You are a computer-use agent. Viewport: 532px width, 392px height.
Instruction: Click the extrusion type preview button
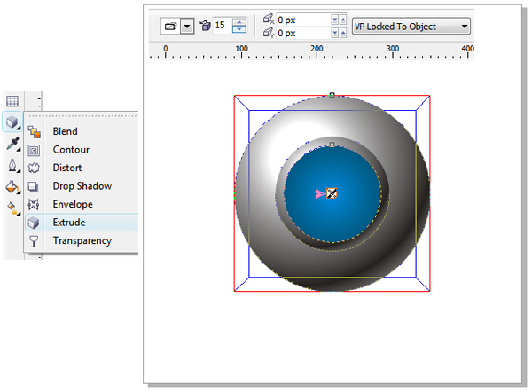[x=170, y=26]
